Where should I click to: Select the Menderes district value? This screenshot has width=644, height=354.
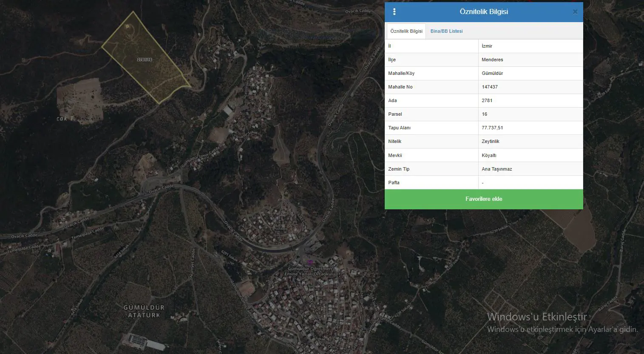click(492, 60)
